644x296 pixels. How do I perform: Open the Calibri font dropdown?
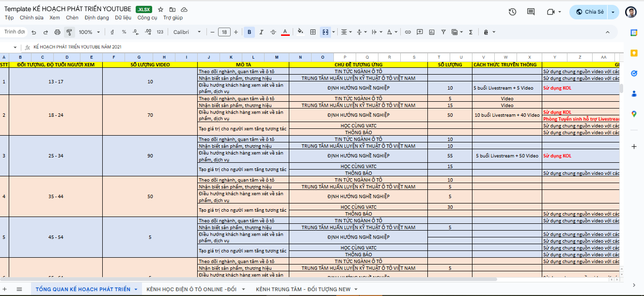coord(187,32)
